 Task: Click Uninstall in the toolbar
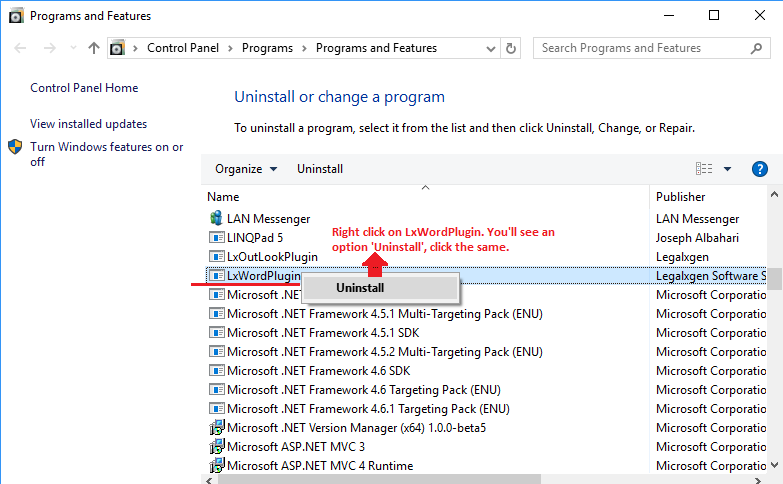pyautogui.click(x=320, y=169)
